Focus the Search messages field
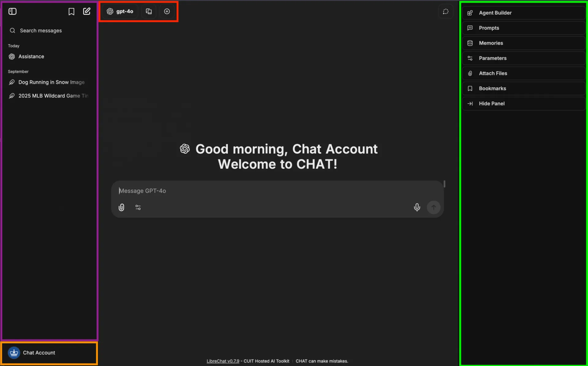 click(x=49, y=30)
